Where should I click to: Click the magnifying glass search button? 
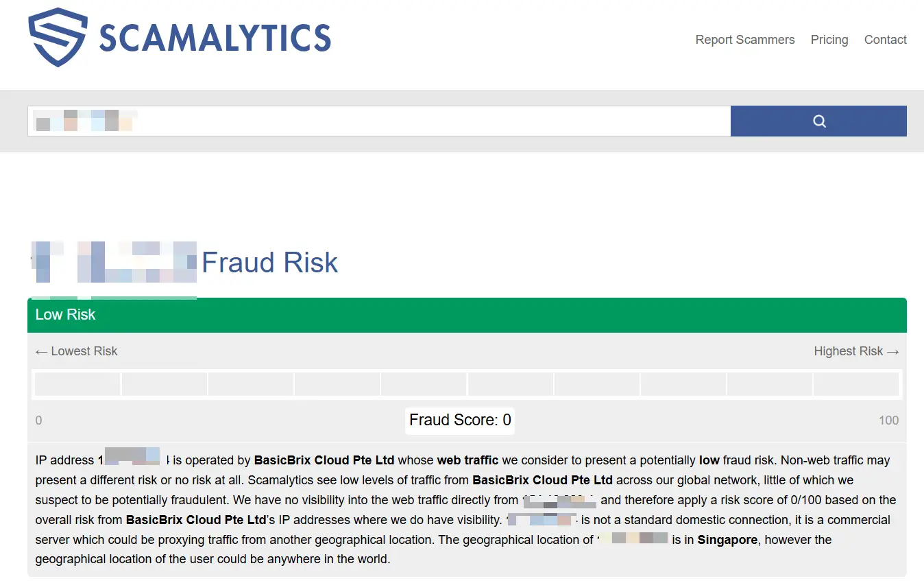tap(818, 121)
